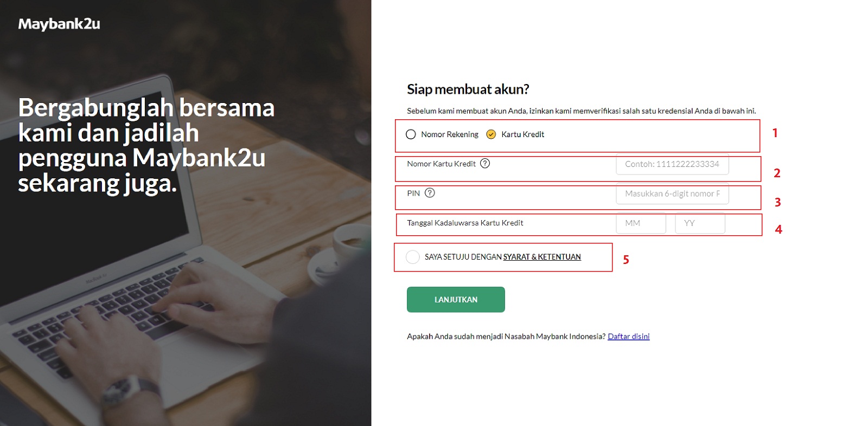
Task: Focus the credit card number input field
Action: click(x=672, y=164)
